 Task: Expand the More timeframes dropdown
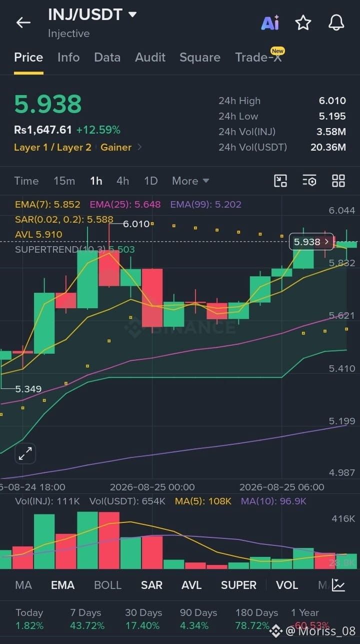(190, 181)
